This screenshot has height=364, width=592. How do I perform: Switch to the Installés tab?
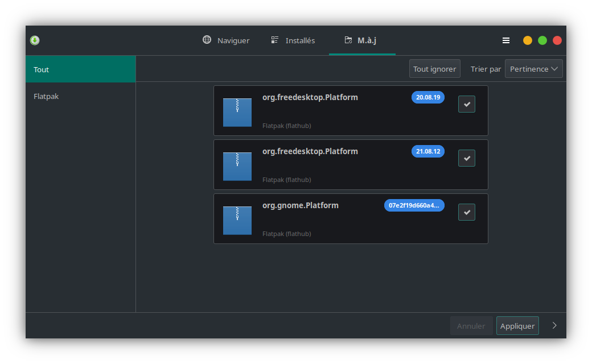pyautogui.click(x=293, y=40)
